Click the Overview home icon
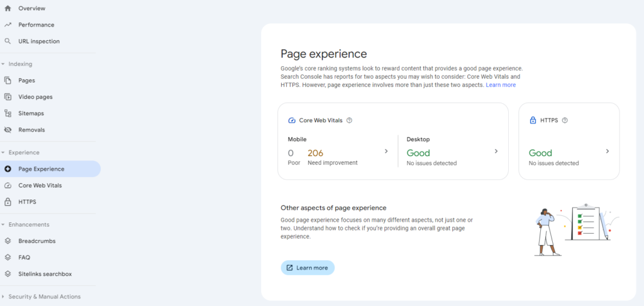Image resolution: width=644 pixels, height=306 pixels. [x=8, y=8]
